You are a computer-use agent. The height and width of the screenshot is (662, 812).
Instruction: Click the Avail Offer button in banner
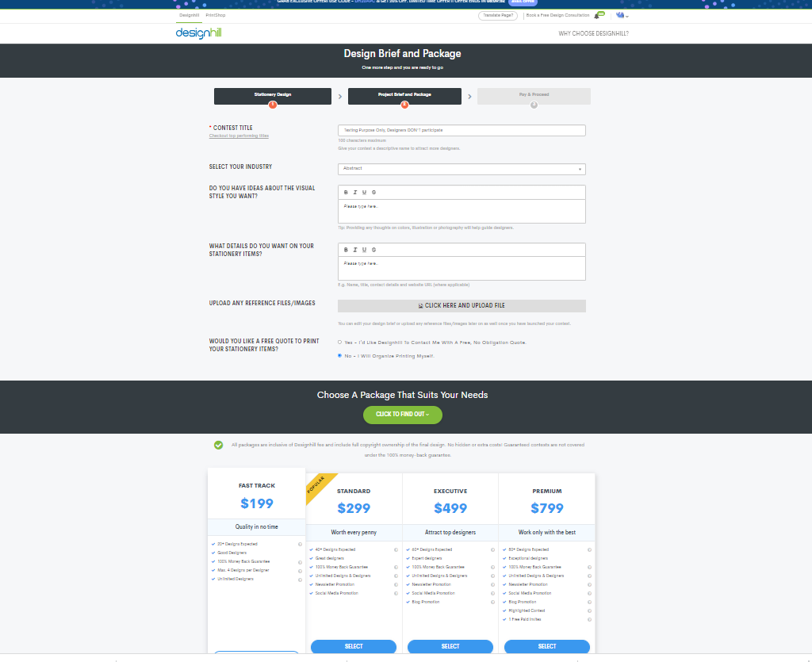click(x=523, y=2)
